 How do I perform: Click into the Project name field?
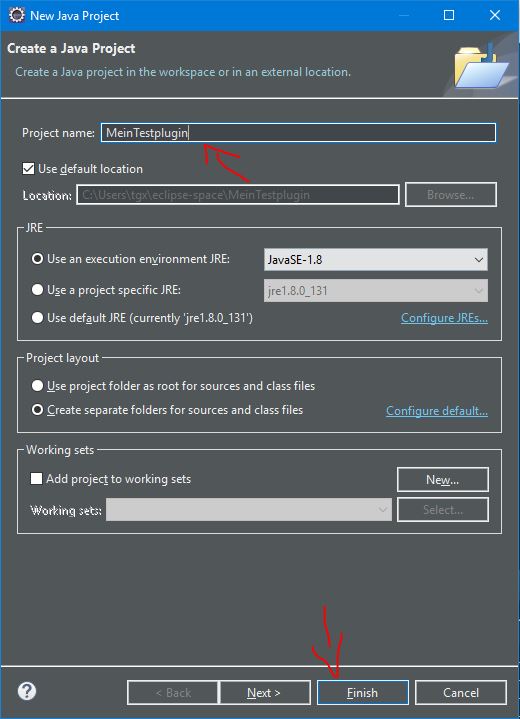299,133
